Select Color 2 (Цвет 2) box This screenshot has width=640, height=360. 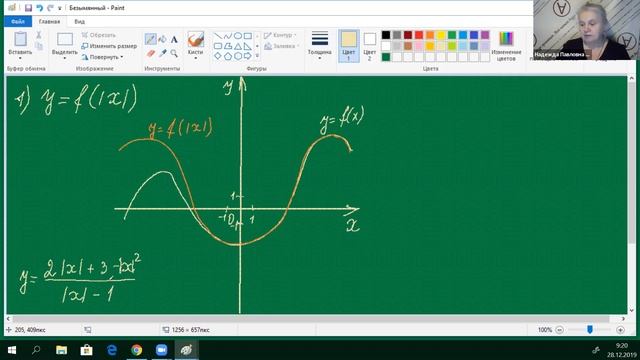[370, 46]
